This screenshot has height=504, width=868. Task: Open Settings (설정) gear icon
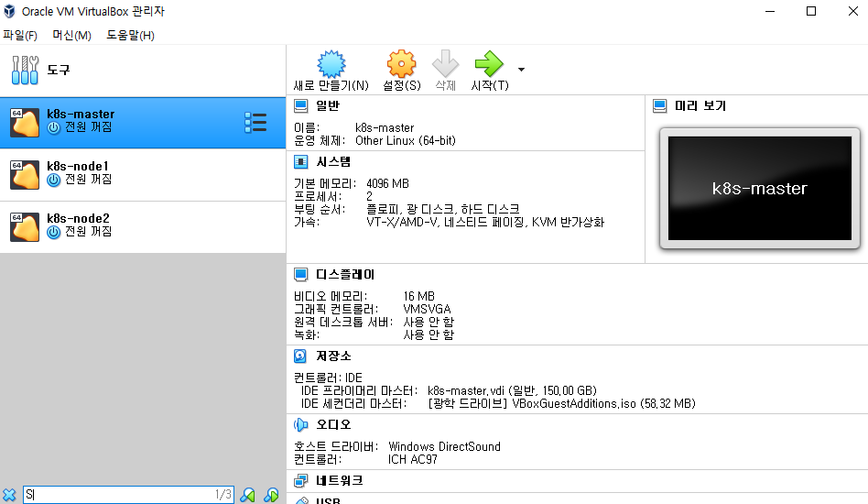click(401, 64)
